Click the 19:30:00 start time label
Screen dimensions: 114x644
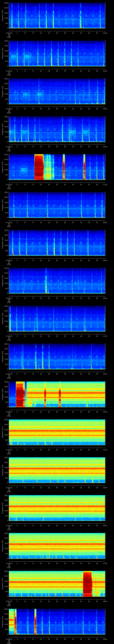point(9,336)
